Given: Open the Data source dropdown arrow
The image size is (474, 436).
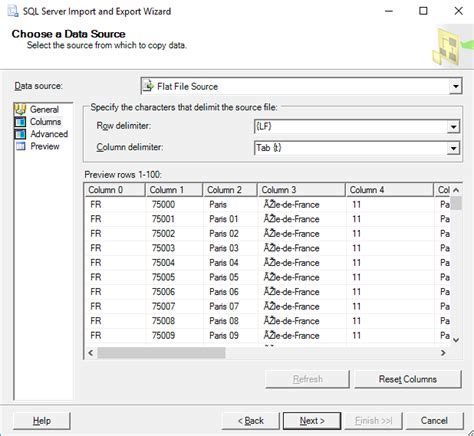Looking at the screenshot, I should point(455,87).
